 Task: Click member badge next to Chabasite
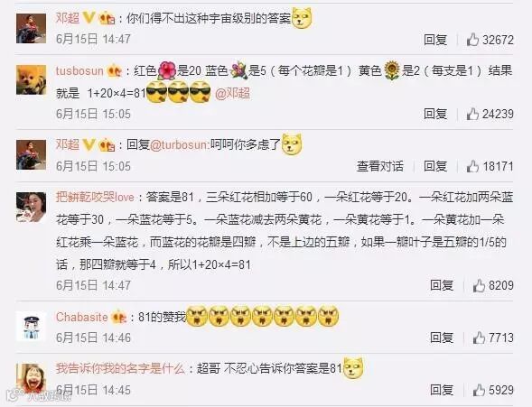[x=118, y=317]
